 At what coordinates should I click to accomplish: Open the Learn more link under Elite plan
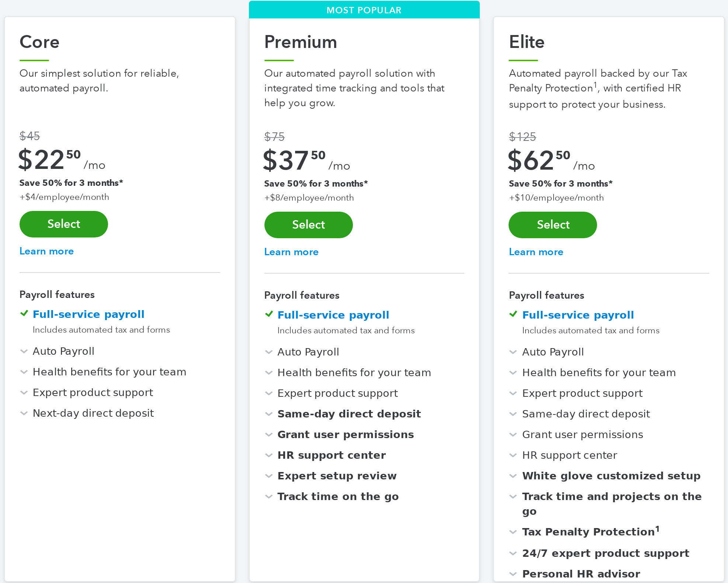tap(535, 251)
